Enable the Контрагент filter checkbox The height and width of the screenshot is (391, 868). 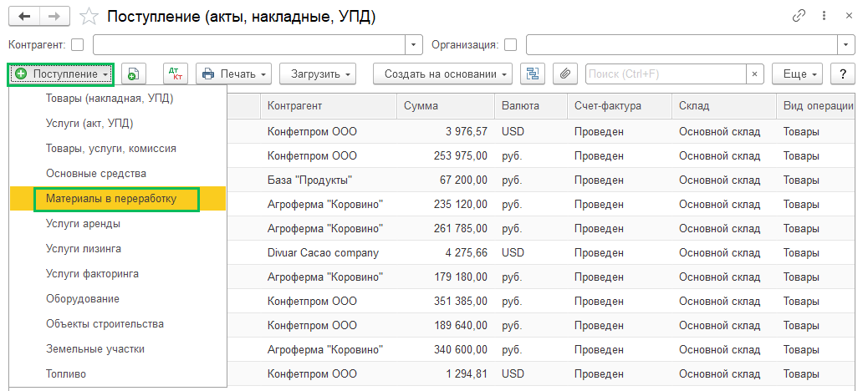(78, 44)
